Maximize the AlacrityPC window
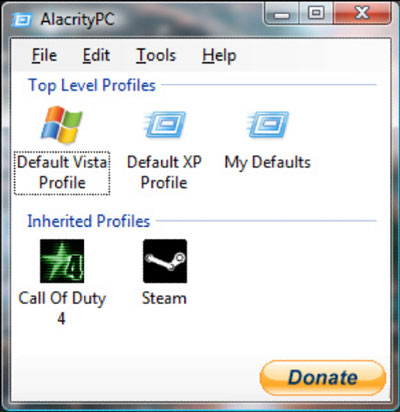 click(316, 13)
